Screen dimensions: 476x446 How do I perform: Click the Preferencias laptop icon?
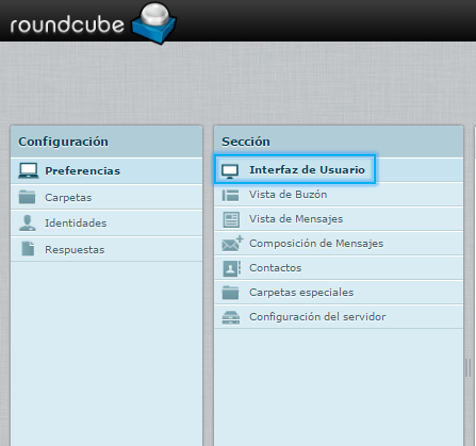click(x=28, y=171)
